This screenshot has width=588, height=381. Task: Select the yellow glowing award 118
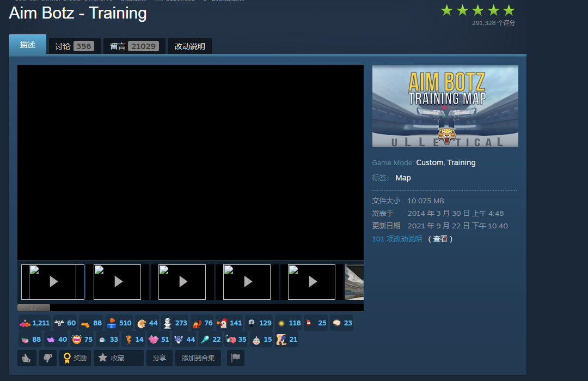click(x=289, y=323)
